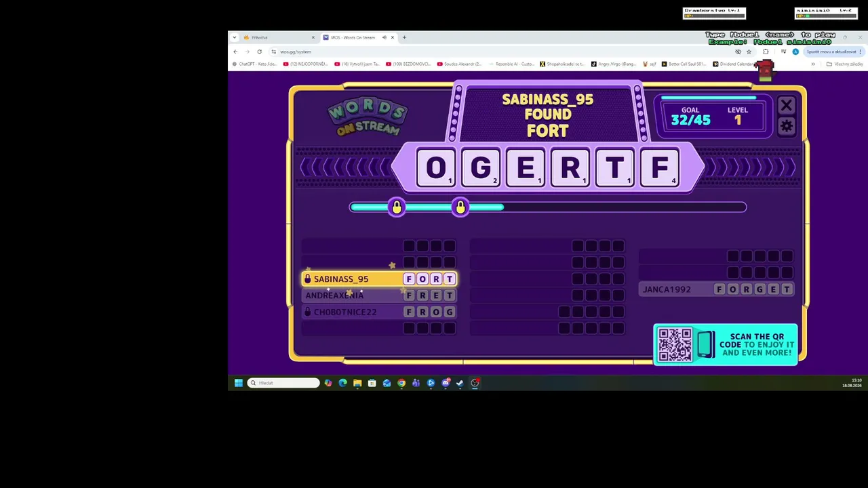Mute the Words On Stream tab audio

pos(384,37)
